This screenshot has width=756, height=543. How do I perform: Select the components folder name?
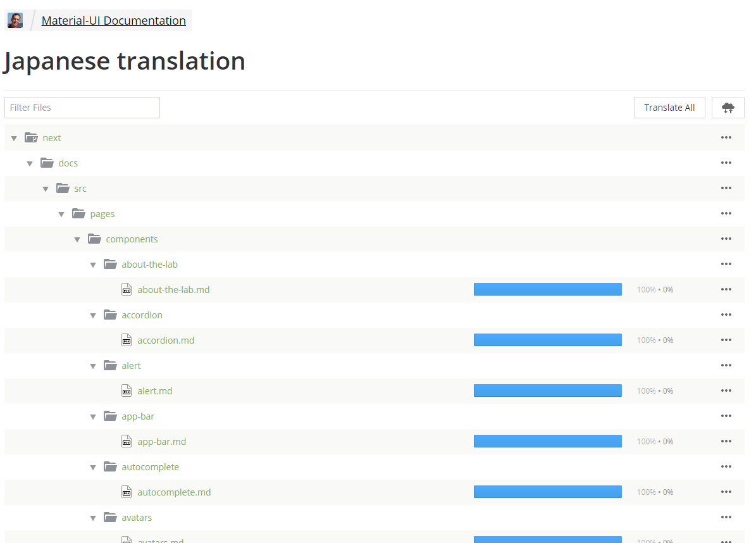coord(132,239)
